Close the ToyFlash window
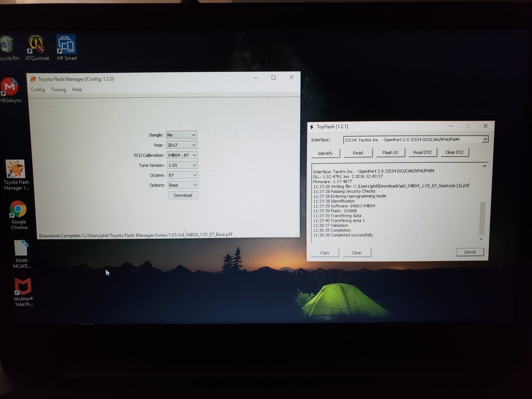This screenshot has height=399, width=532. tap(485, 126)
